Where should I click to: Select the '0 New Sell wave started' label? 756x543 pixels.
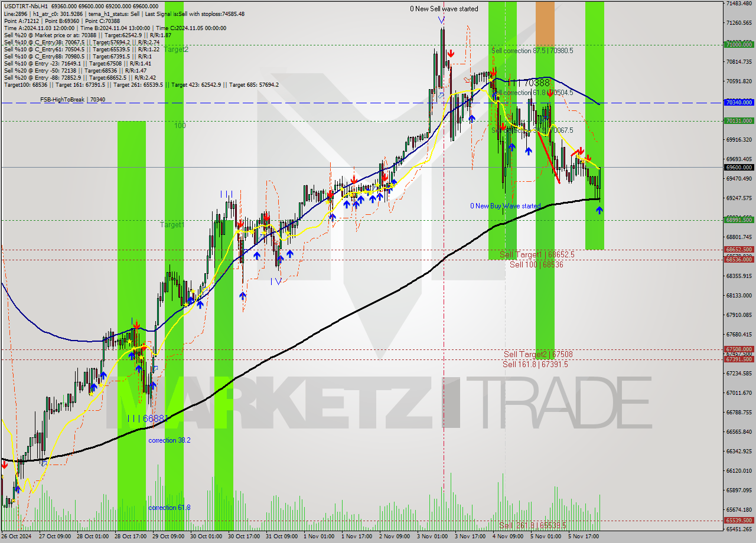(444, 9)
